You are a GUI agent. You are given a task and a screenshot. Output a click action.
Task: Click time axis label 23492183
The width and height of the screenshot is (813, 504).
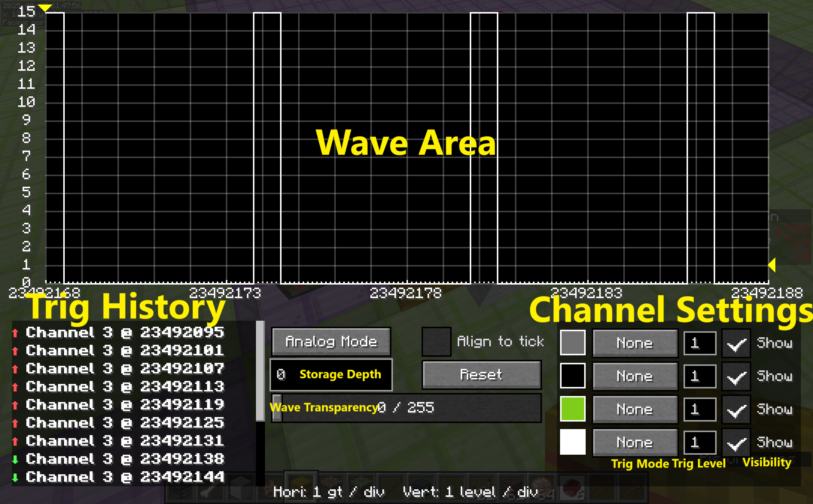pyautogui.click(x=586, y=293)
